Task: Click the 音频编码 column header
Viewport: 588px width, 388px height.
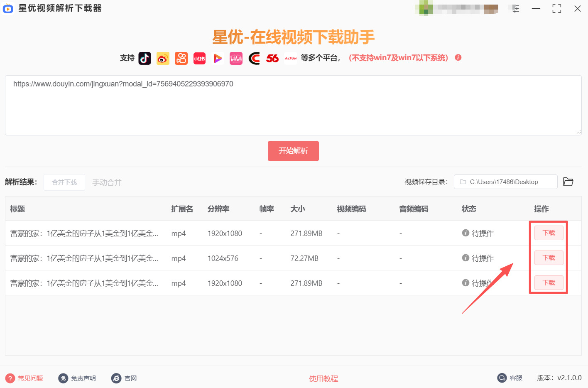Action: (414, 209)
